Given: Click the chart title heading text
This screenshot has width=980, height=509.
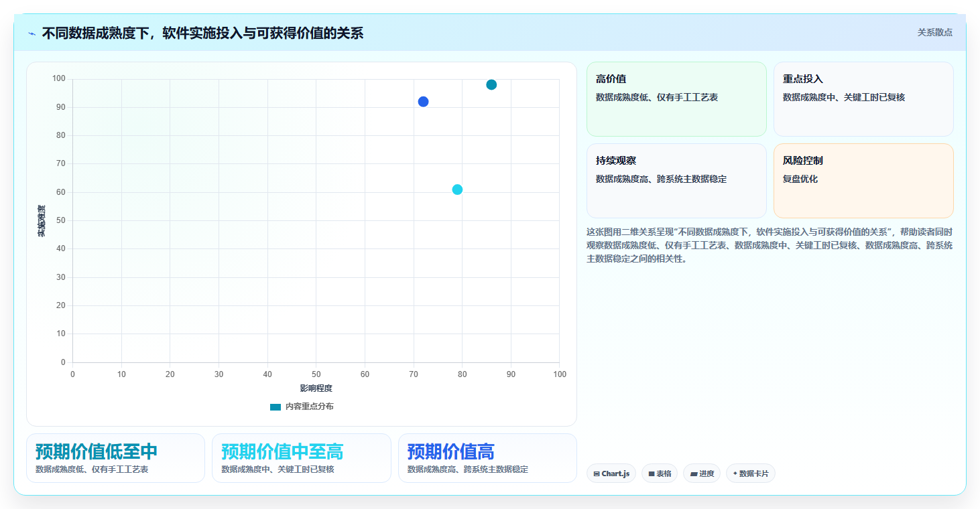Looking at the screenshot, I should [202, 33].
